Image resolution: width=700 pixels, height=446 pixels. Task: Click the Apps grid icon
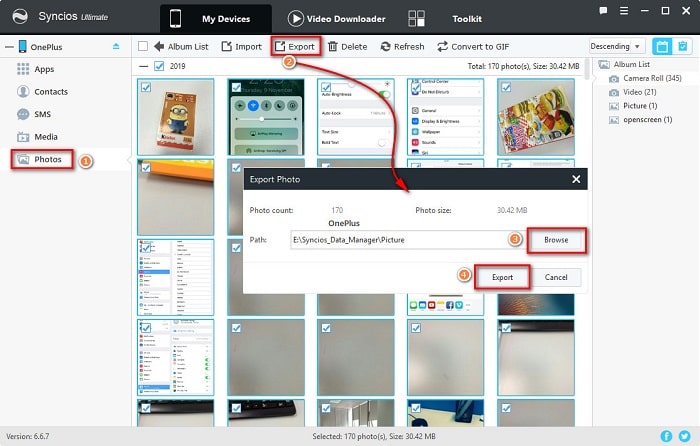[23, 69]
